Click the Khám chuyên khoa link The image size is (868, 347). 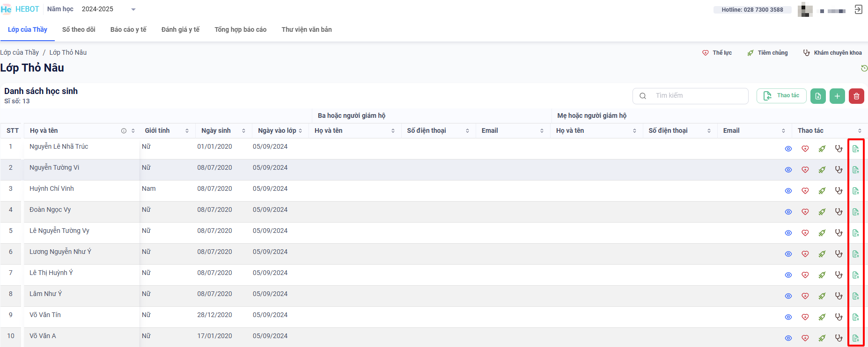pos(832,53)
